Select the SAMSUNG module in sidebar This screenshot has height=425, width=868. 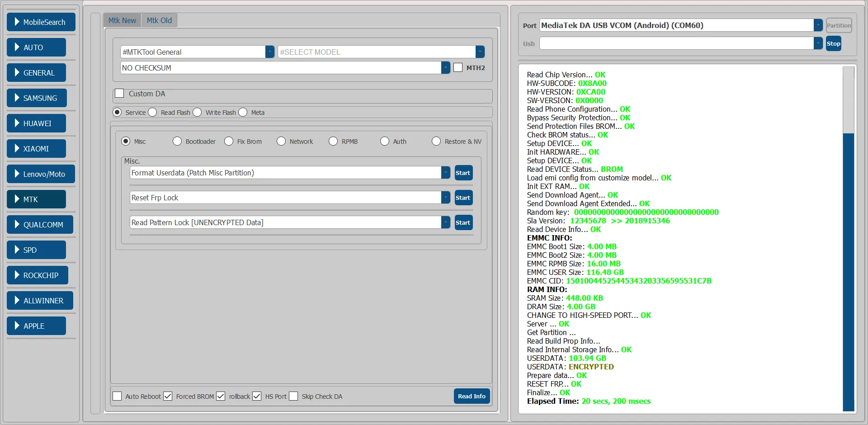coord(37,98)
